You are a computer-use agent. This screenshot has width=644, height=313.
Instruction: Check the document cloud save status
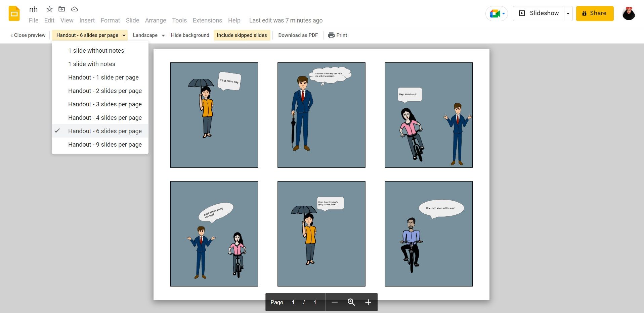point(74,9)
